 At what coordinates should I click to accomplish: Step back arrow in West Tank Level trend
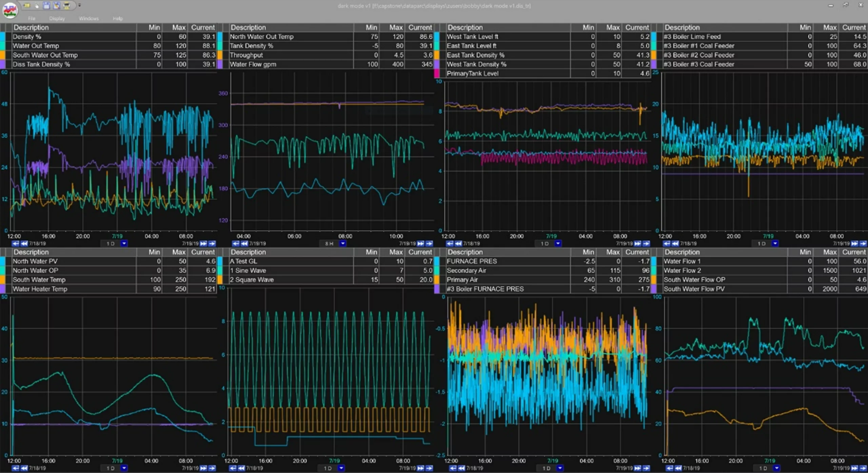point(450,243)
